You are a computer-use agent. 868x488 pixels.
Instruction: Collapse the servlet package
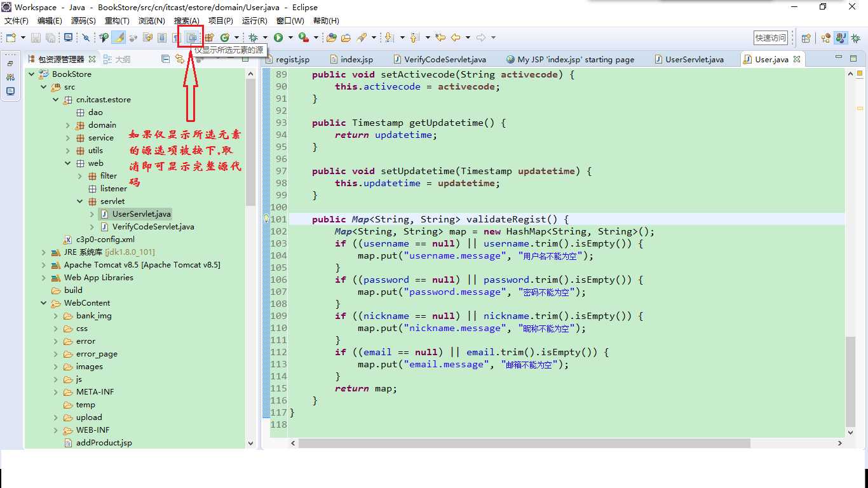pyautogui.click(x=80, y=201)
